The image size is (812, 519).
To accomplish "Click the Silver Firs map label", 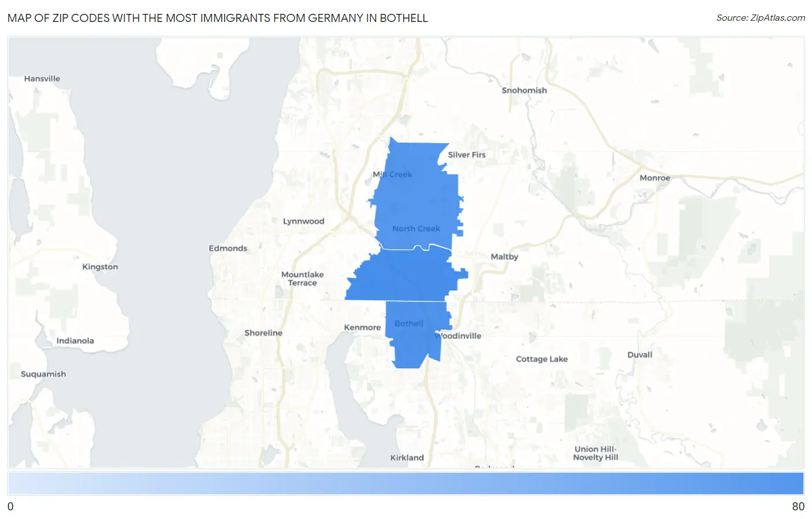I will 467,155.
